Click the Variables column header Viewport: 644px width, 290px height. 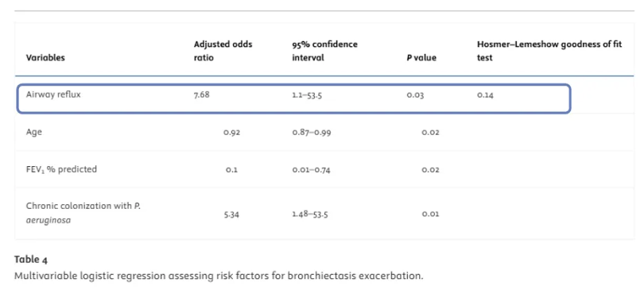coord(45,58)
